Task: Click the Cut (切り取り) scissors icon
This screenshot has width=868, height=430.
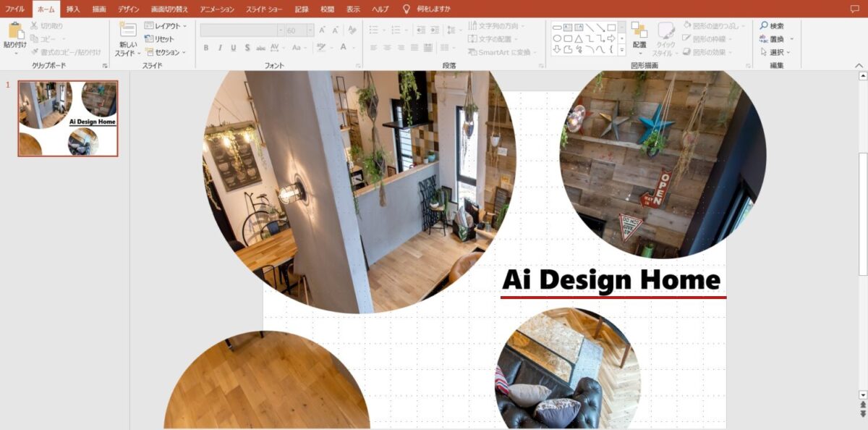Action: pos(35,26)
